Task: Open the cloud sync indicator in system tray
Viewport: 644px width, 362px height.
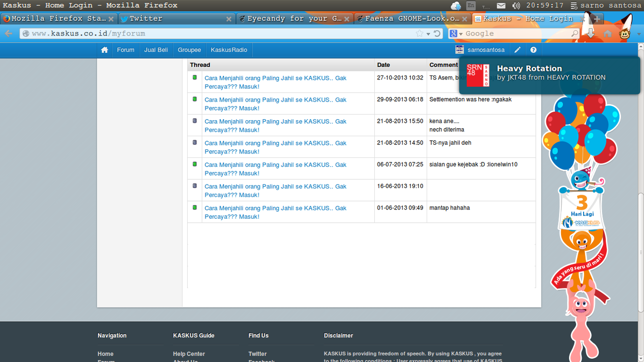Action: [456, 6]
